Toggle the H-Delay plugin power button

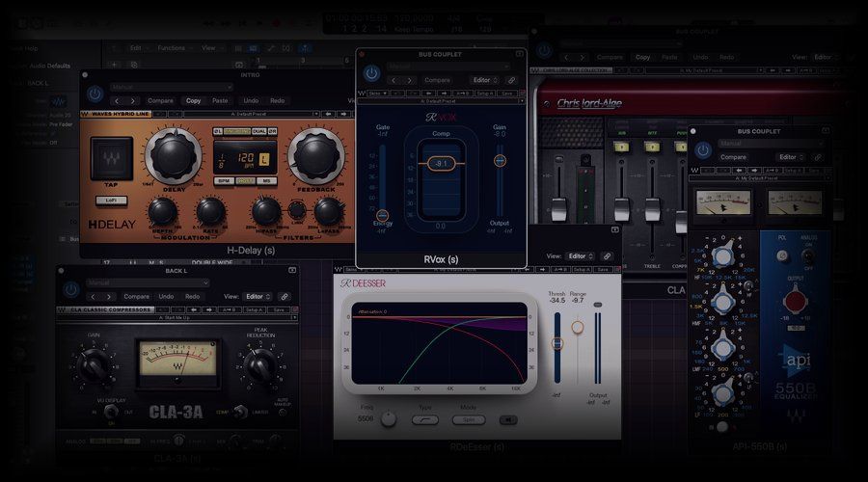coord(95,94)
